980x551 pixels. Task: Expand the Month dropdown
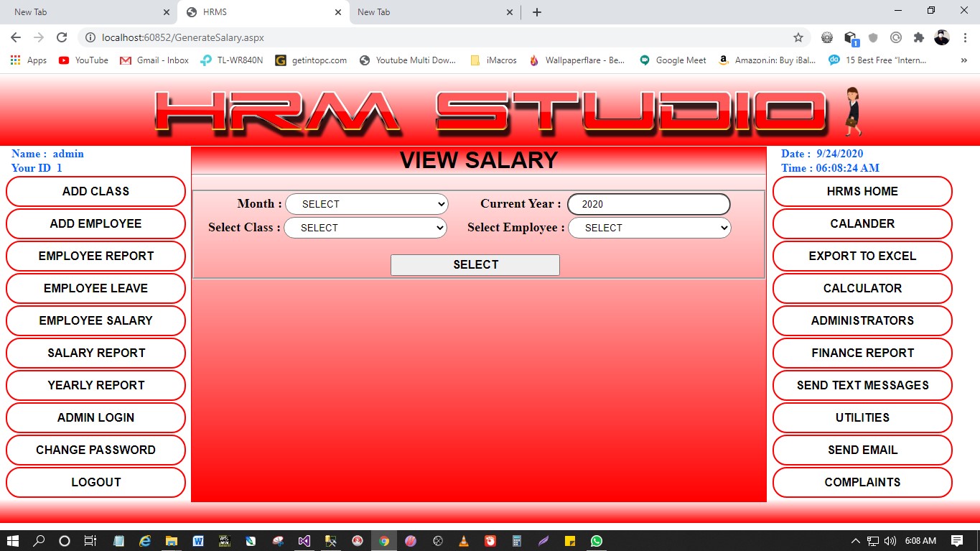[x=367, y=204]
